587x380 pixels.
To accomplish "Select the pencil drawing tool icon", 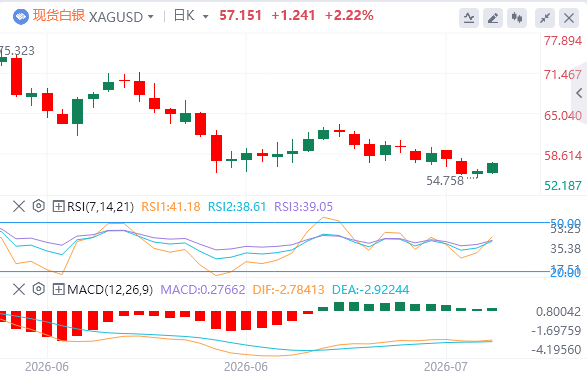I will [x=493, y=18].
